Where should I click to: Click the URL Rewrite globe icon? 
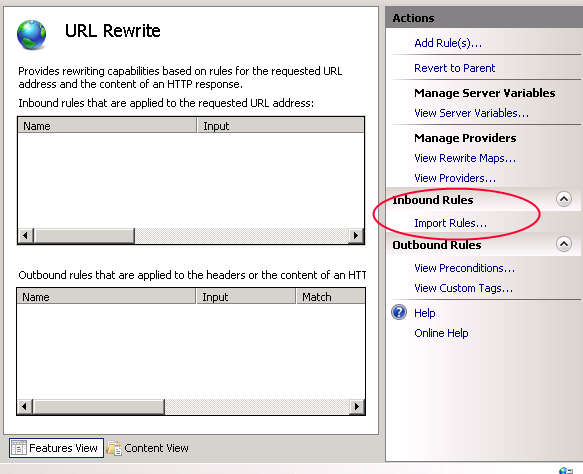pos(32,35)
